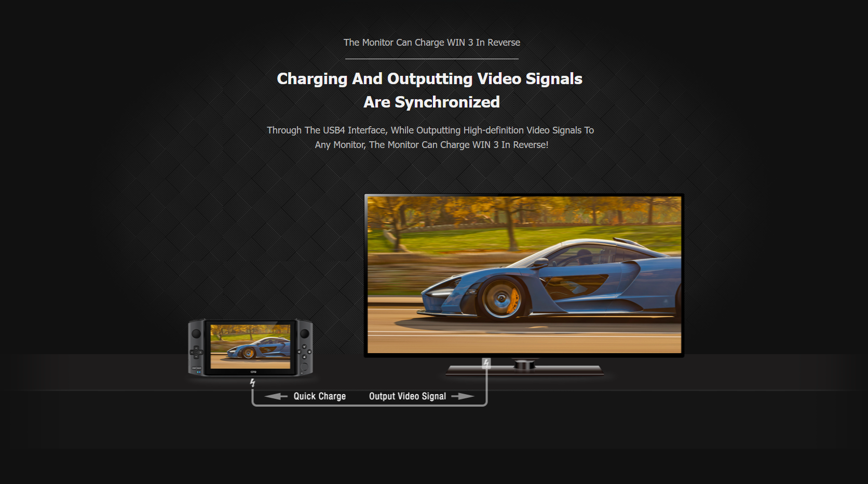Click the lightning bolt at the monitor's cable port

486,363
